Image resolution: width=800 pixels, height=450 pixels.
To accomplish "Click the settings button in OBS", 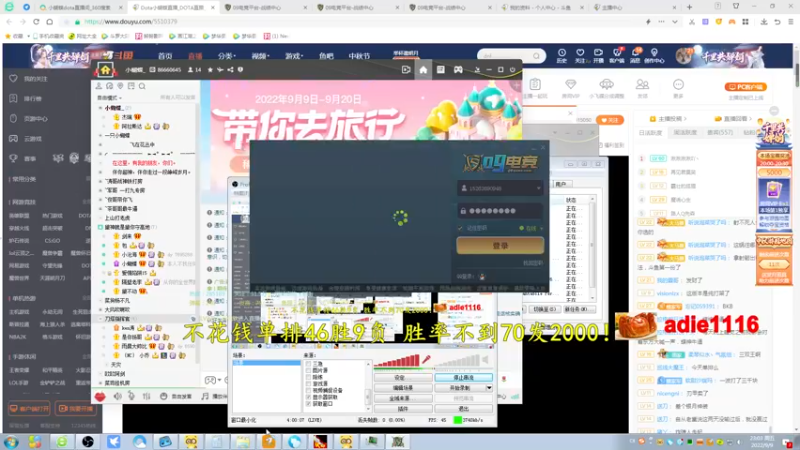I will point(403,378).
